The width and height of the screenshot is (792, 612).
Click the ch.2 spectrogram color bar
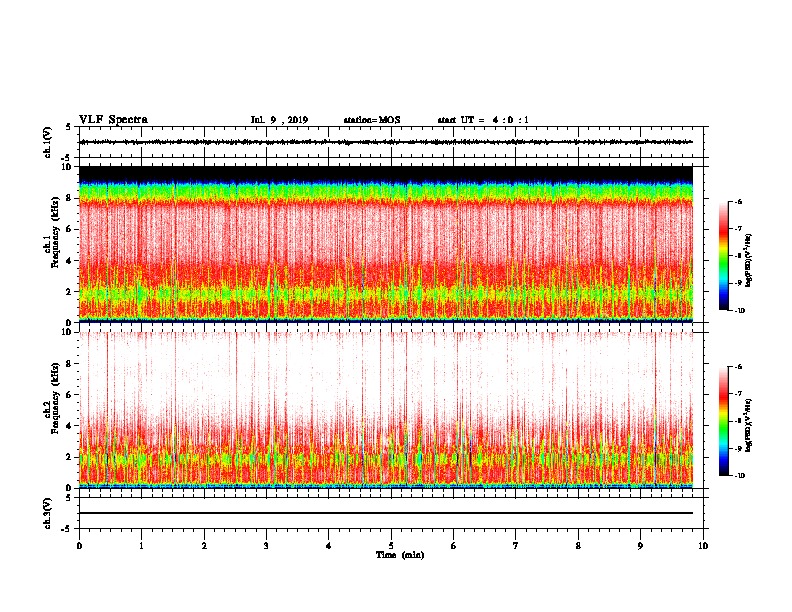point(724,421)
